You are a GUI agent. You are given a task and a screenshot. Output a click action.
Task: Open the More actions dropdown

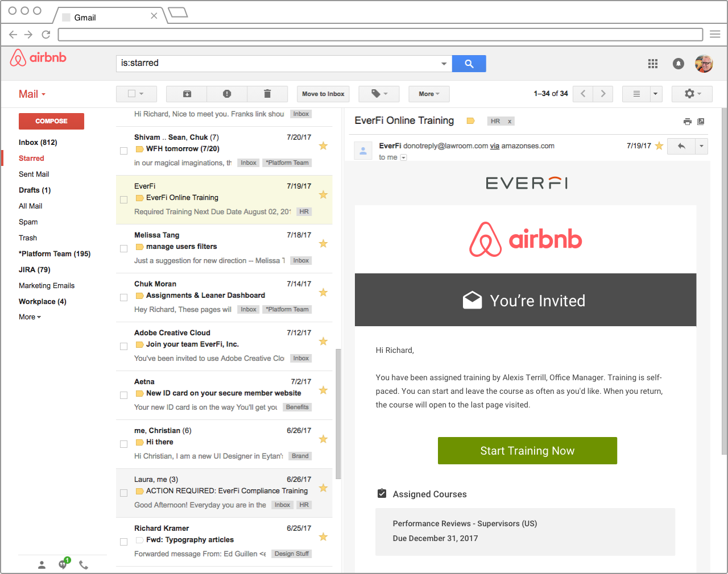pyautogui.click(x=429, y=94)
